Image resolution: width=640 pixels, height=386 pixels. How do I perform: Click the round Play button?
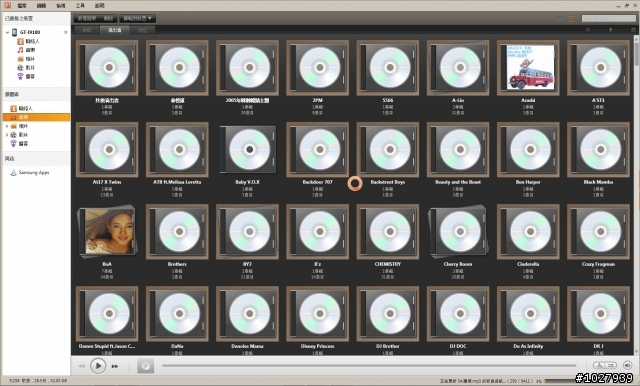pyautogui.click(x=98, y=366)
